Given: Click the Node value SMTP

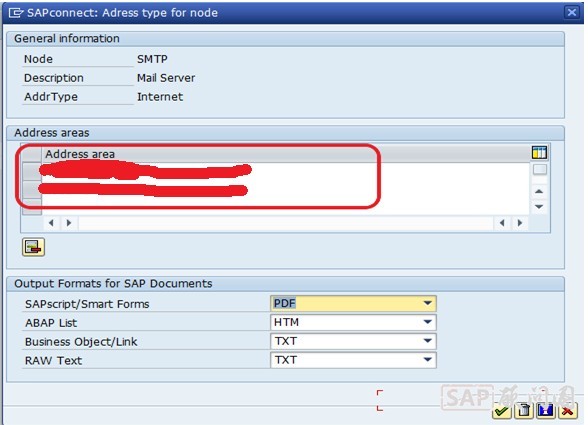Looking at the screenshot, I should point(152,59).
